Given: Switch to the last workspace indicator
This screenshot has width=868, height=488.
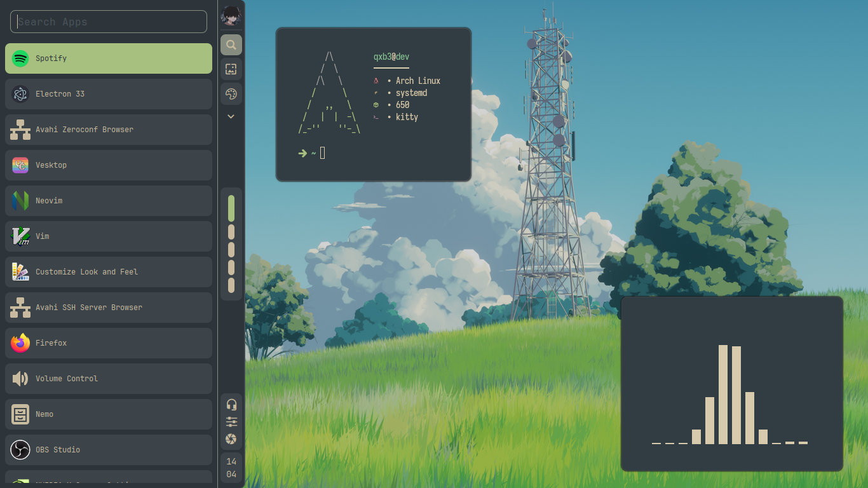Looking at the screenshot, I should point(231,285).
